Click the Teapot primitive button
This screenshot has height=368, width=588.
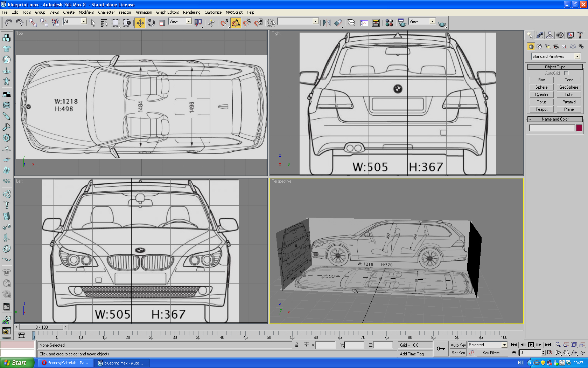[541, 109]
